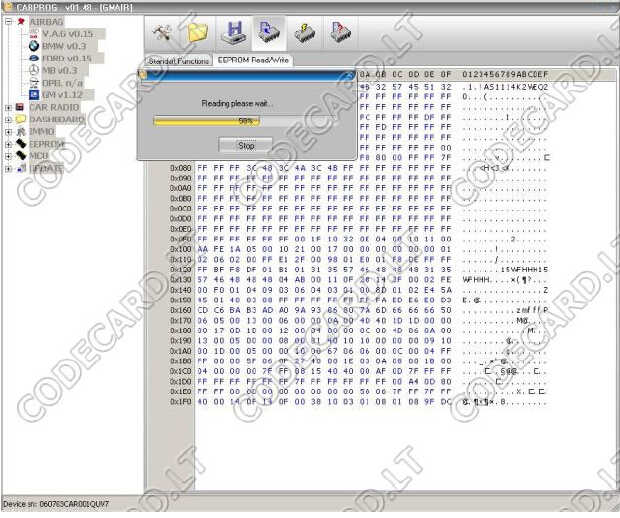This screenshot has width=620, height=518.
Task: Click the read chip icon
Action: 269,33
